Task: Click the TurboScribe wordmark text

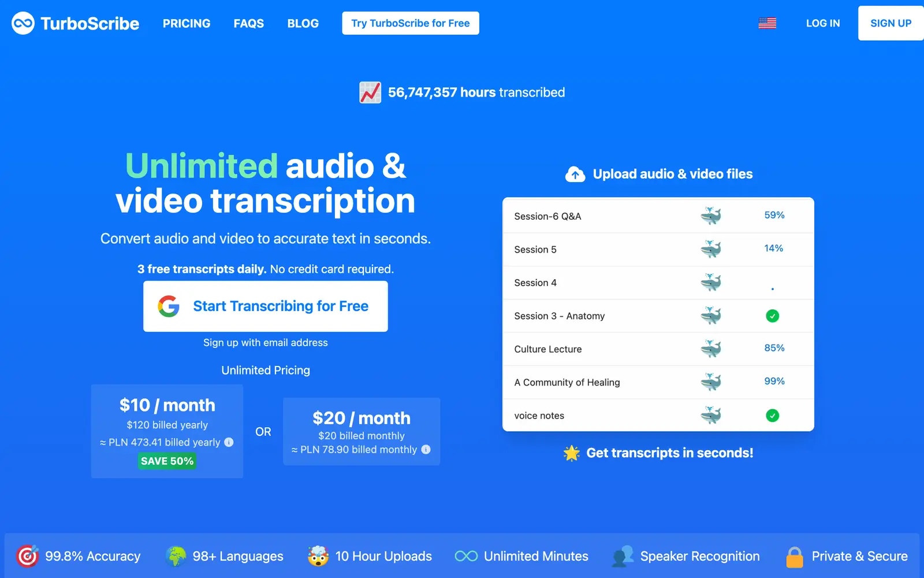Action: 90,24
